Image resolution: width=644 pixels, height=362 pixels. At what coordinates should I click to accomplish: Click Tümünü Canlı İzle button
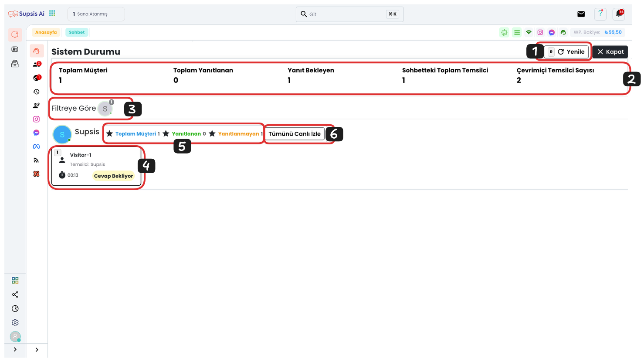tap(295, 134)
